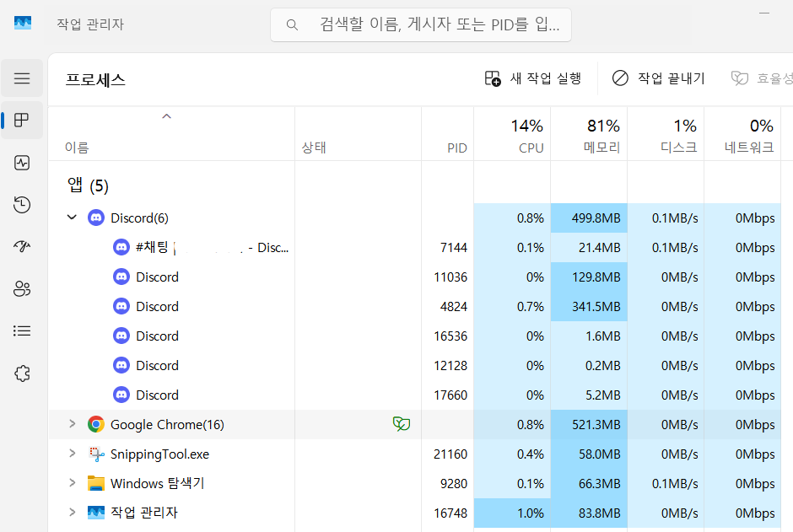Open the hamburger navigation menu

point(22,78)
